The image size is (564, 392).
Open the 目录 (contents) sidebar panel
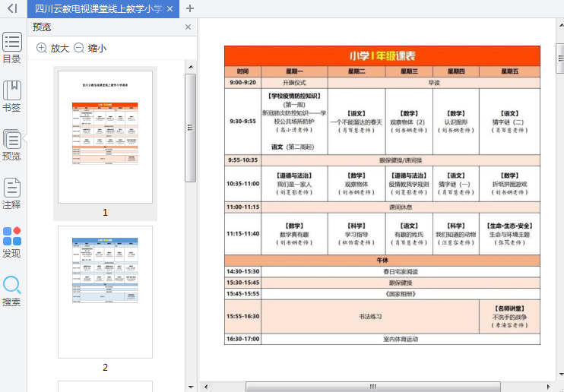click(12, 47)
